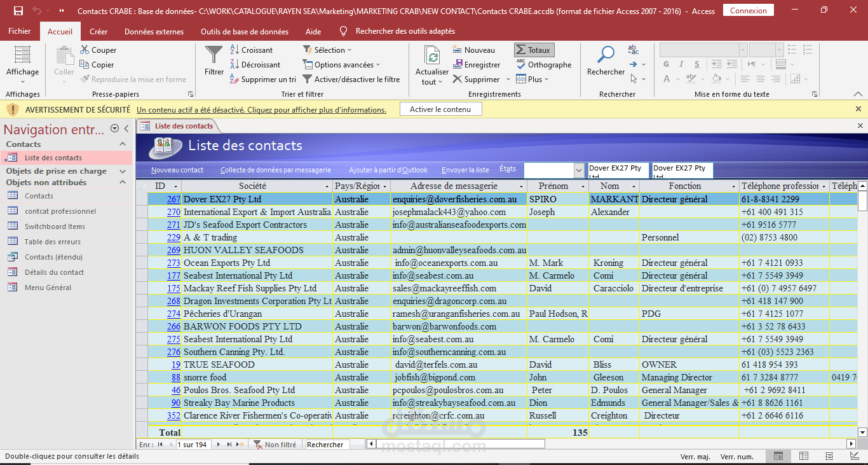
Task: Close the security warning bar
Action: click(x=858, y=109)
